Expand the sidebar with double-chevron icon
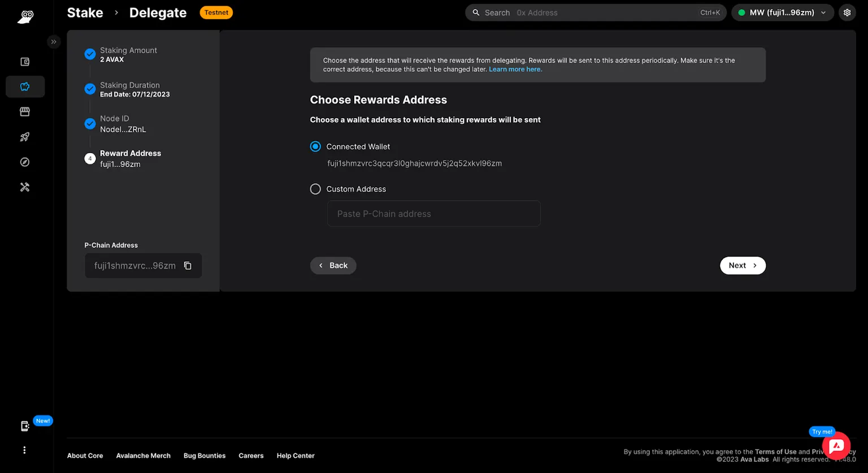The height and width of the screenshot is (473, 868). point(54,42)
